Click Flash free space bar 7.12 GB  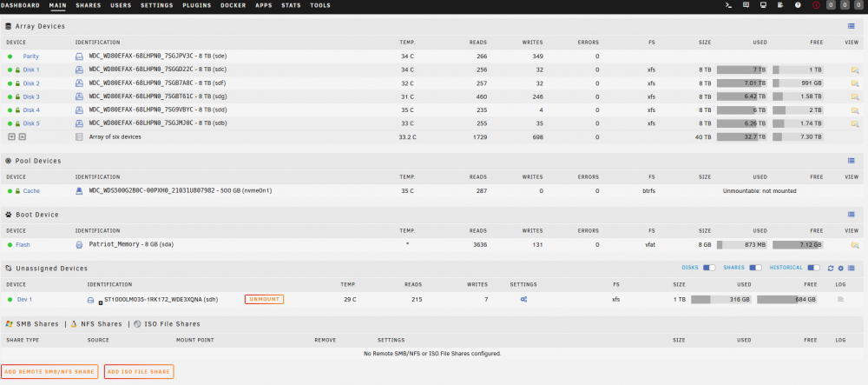coord(798,245)
